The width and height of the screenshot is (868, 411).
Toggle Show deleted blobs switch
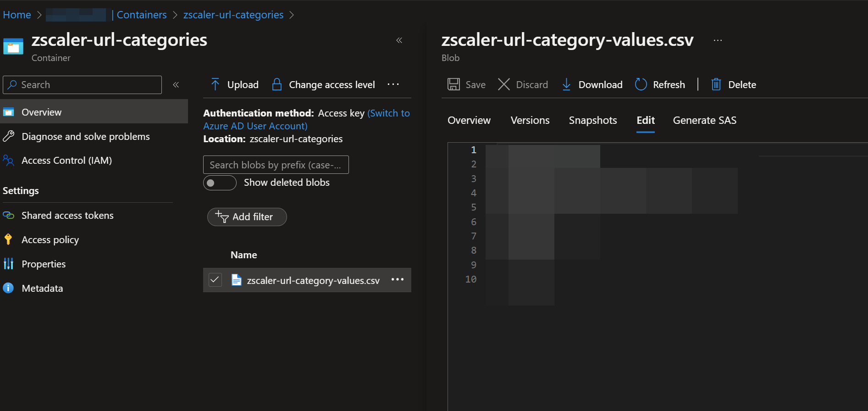[220, 183]
